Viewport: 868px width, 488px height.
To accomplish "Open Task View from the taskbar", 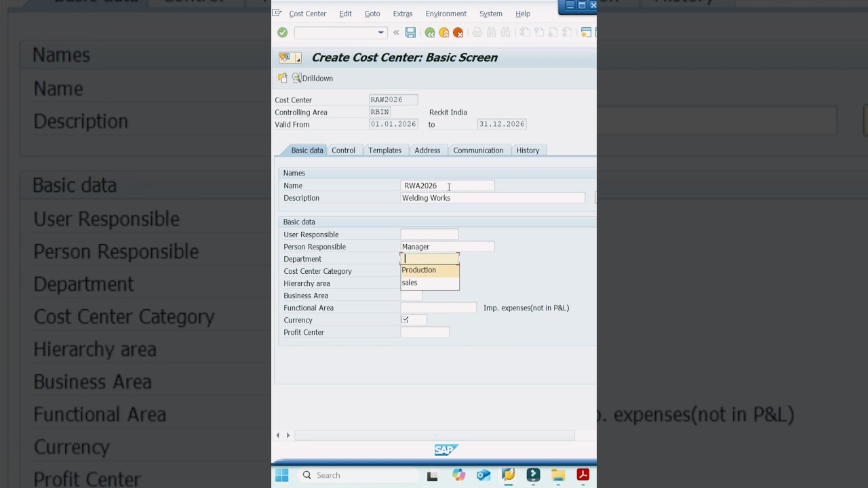I will click(432, 475).
